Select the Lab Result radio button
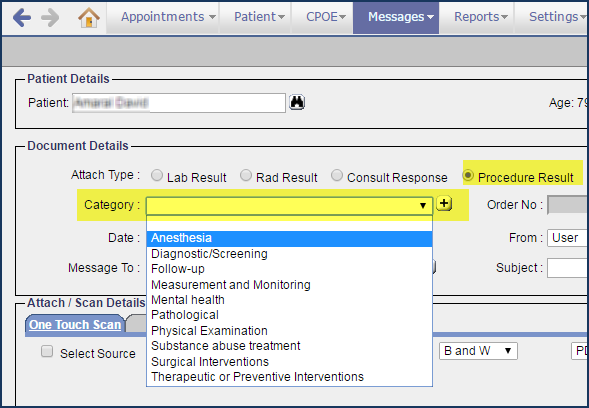This screenshot has width=589, height=408. [157, 175]
